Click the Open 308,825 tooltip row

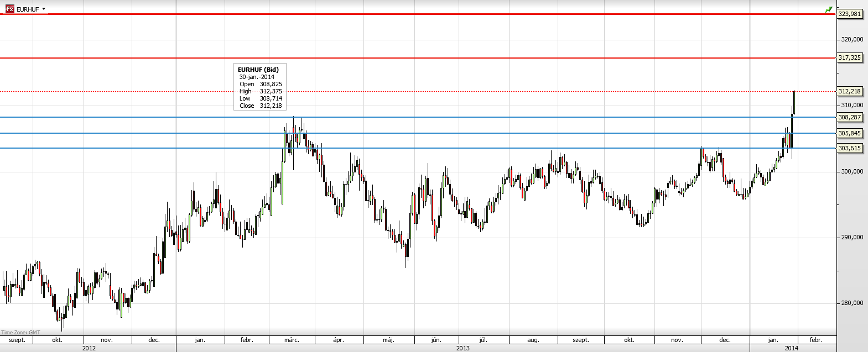point(261,84)
